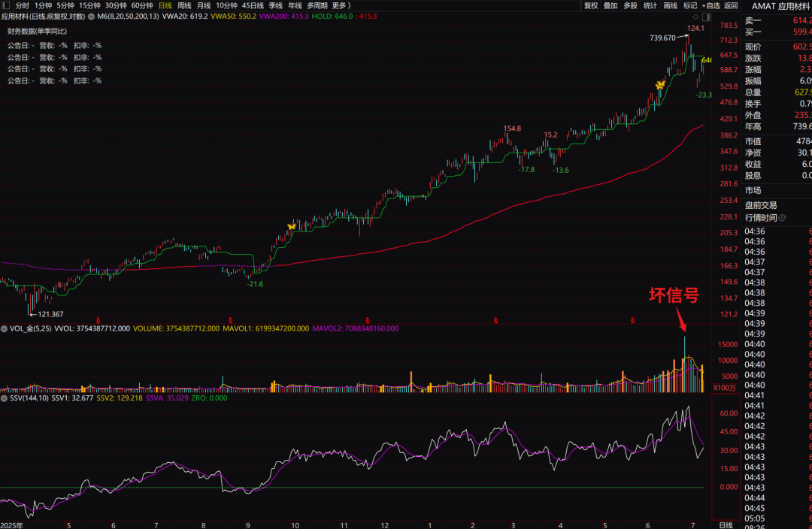This screenshot has width=812, height=529.
Task: Open the 多股 multi-stock view
Action: pos(630,6)
